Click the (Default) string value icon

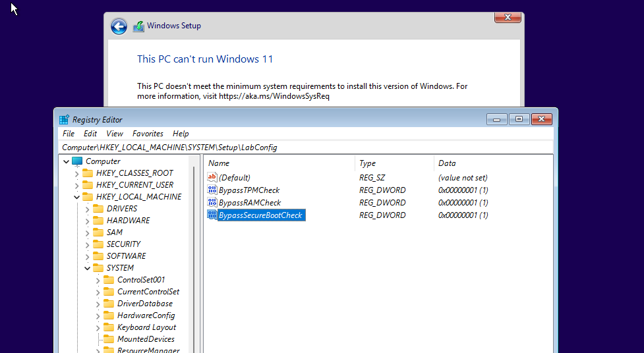click(x=212, y=177)
